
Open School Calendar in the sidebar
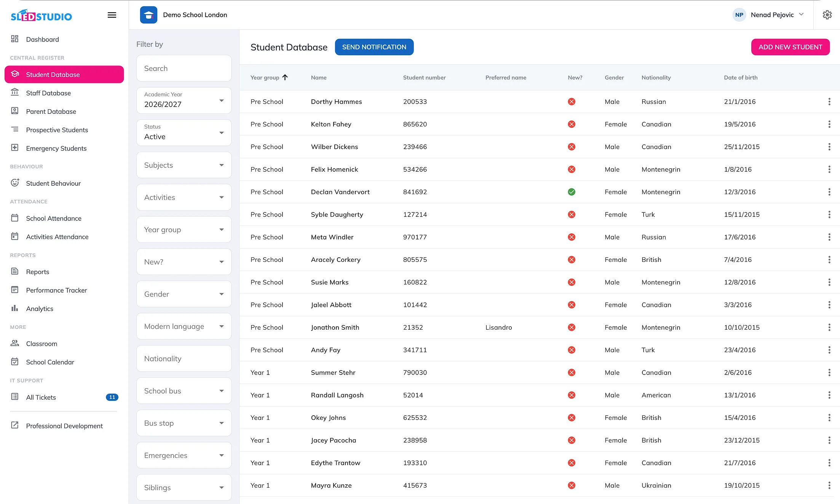[64, 362]
